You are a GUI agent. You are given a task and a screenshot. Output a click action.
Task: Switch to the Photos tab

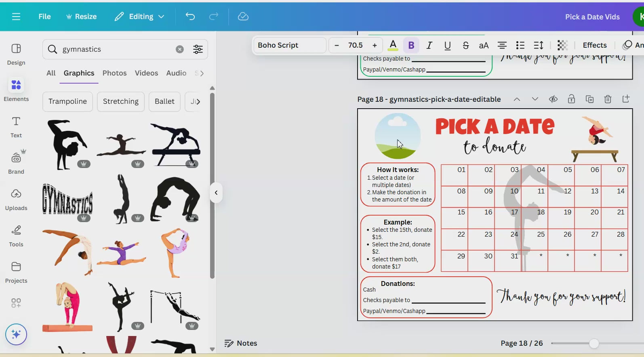tap(114, 73)
